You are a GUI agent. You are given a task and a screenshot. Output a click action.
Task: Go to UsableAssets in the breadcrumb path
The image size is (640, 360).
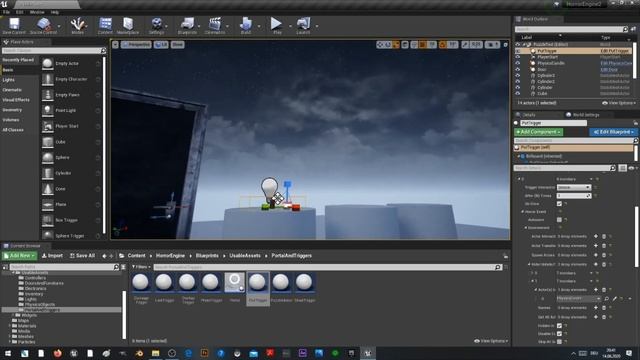[x=245, y=256]
